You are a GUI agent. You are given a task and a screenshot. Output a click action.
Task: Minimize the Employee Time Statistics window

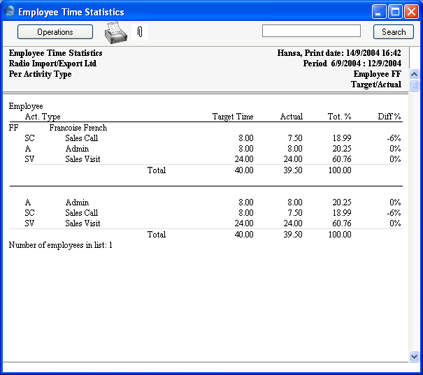[x=379, y=12]
